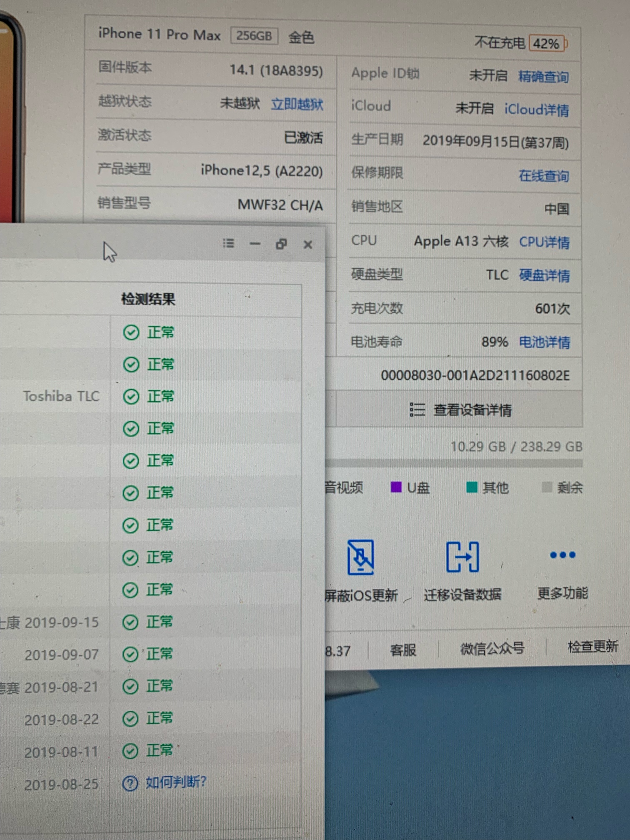Open the block iOS update tool icon

tap(360, 557)
